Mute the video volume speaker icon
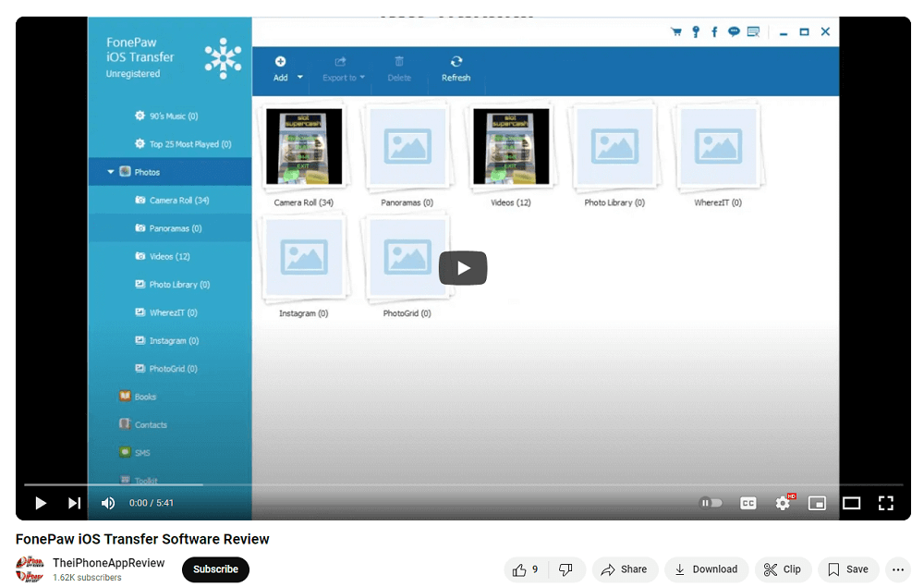This screenshot has height=587, width=924. click(x=108, y=503)
